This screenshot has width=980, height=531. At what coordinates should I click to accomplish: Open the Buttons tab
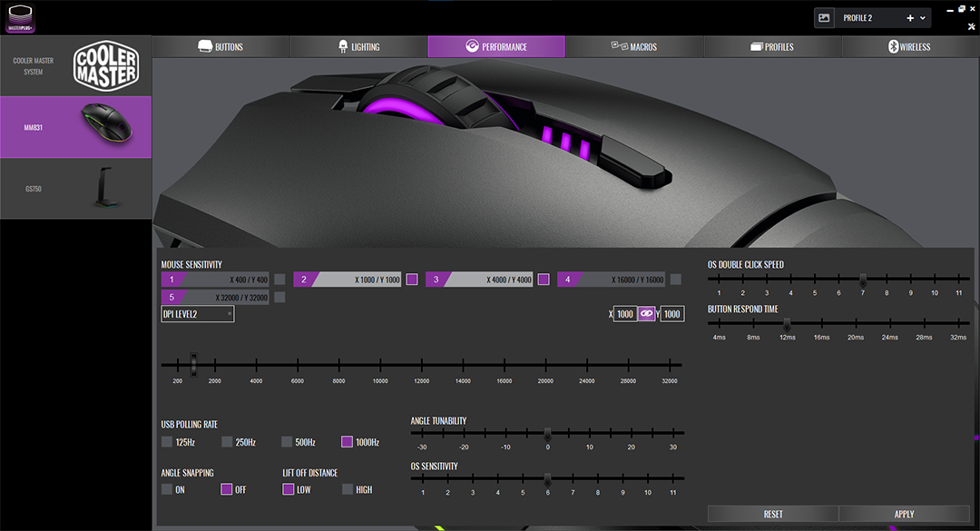220,46
